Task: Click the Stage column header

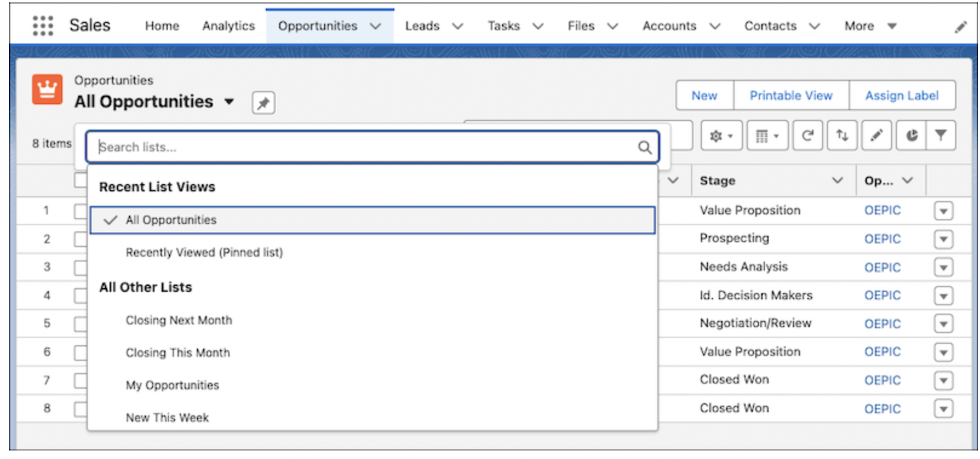Action: 717,181
